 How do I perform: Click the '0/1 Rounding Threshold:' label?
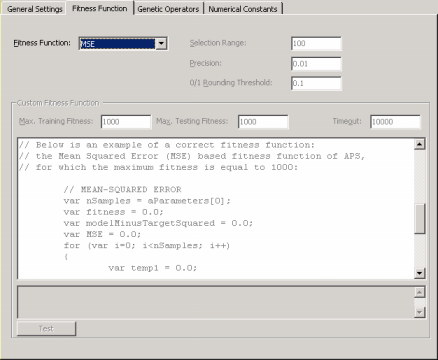pos(231,83)
